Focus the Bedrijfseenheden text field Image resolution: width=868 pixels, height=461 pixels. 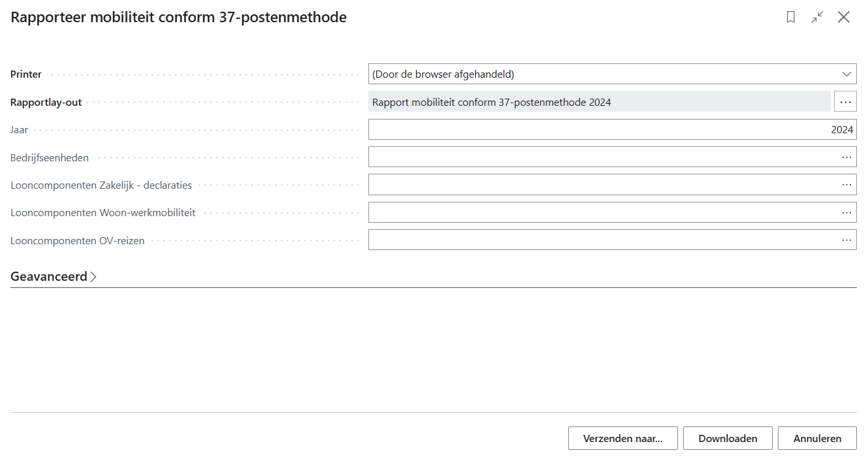coord(601,157)
